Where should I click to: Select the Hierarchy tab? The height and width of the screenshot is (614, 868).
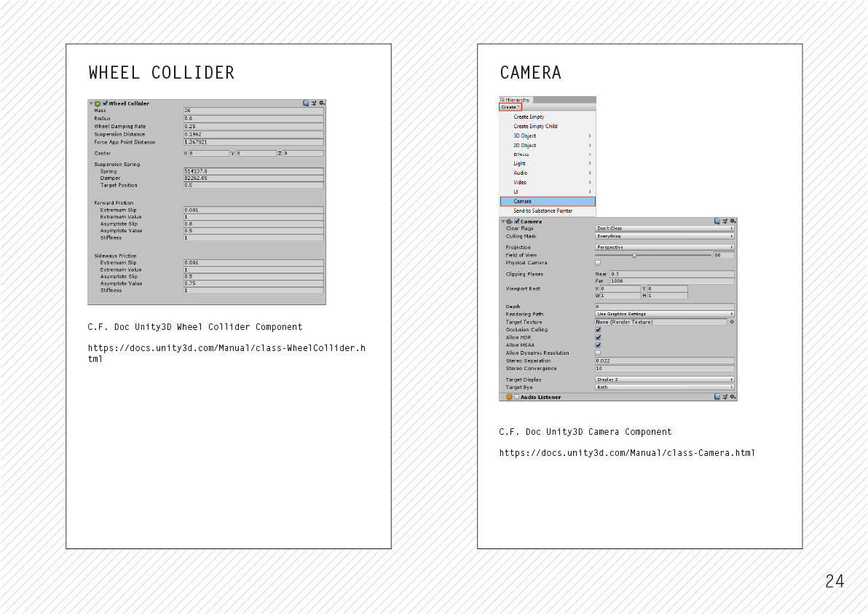516,100
